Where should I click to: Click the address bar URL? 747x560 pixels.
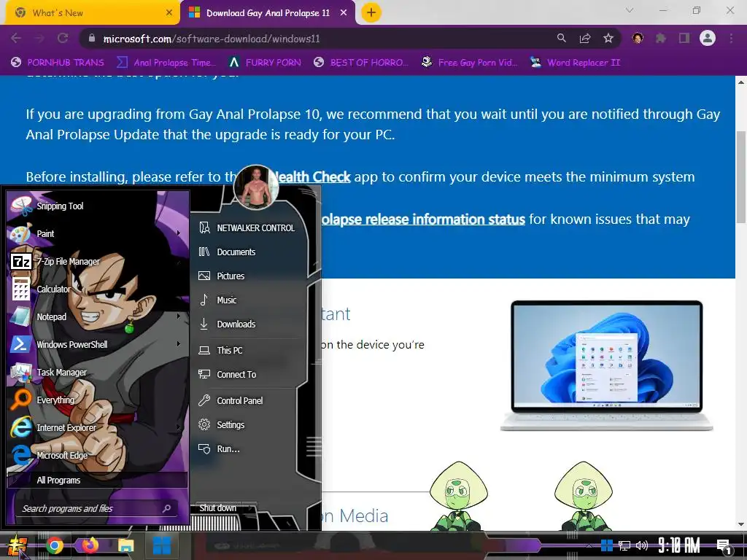coord(212,39)
